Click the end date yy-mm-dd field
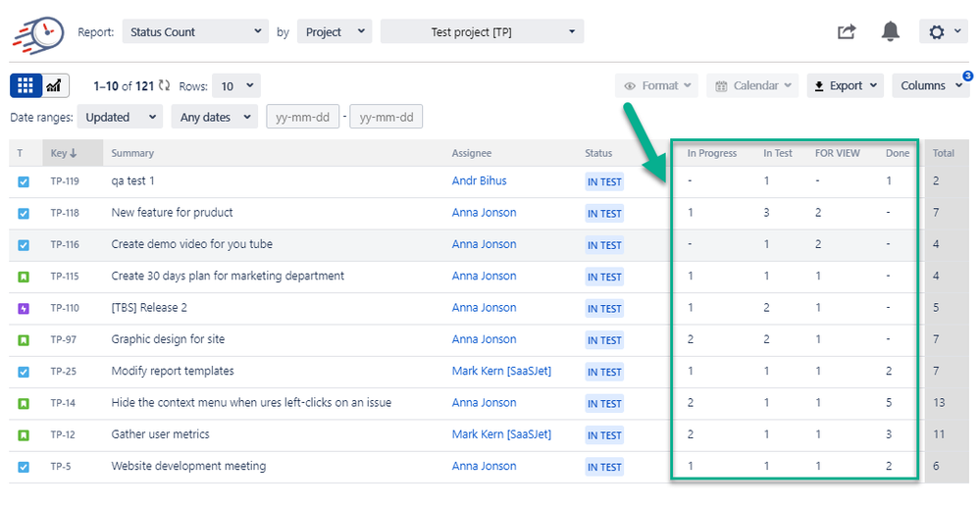The height and width of the screenshot is (507, 980). [x=387, y=117]
